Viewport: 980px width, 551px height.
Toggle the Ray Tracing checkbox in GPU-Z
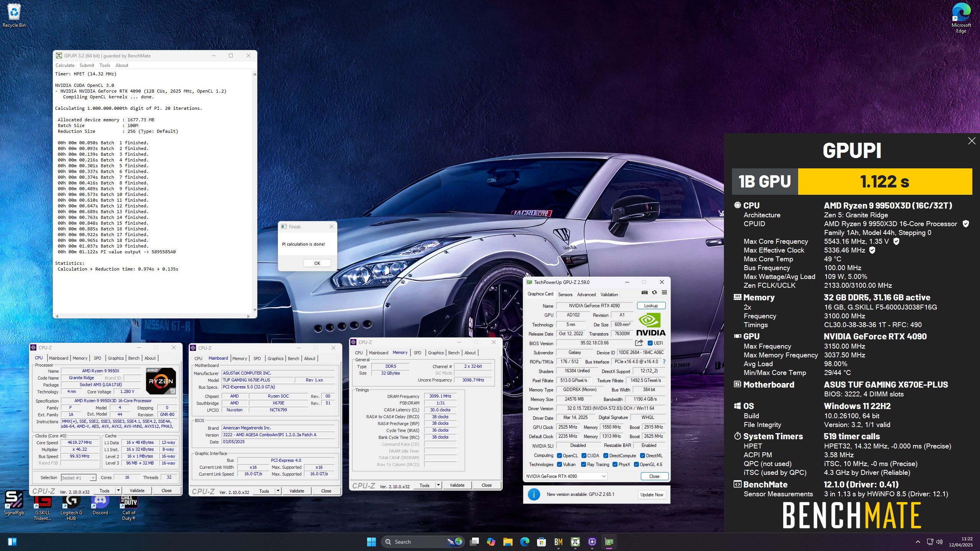[583, 465]
